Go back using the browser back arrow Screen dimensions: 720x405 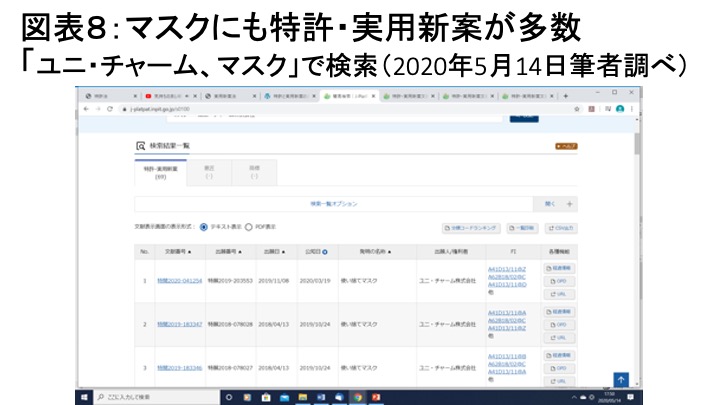[86, 109]
